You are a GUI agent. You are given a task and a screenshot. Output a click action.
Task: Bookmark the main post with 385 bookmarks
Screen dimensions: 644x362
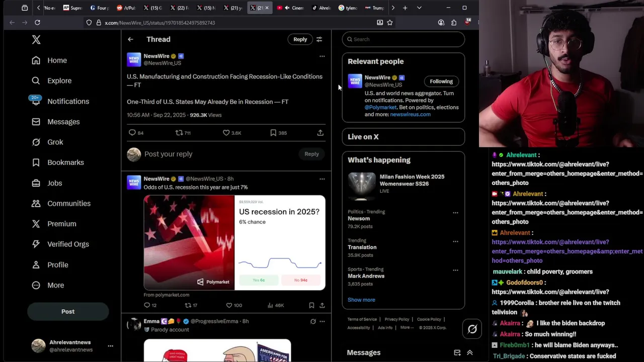(x=273, y=133)
